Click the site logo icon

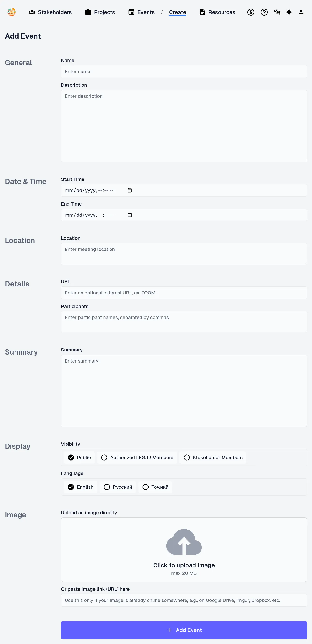click(x=12, y=12)
